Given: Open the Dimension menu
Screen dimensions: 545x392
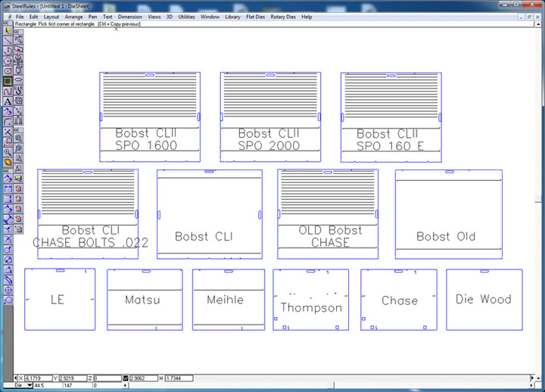Looking at the screenshot, I should (129, 16).
